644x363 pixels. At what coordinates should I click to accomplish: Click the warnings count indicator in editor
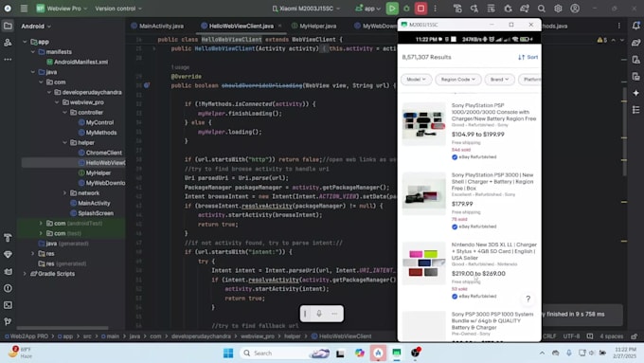click(602, 40)
